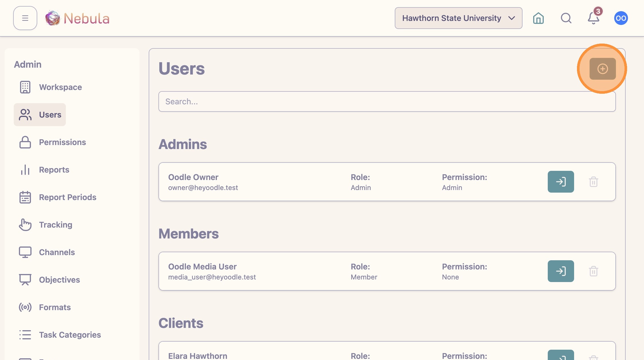Delete the Oodle Owner user
Image resolution: width=644 pixels, height=360 pixels.
(x=593, y=182)
